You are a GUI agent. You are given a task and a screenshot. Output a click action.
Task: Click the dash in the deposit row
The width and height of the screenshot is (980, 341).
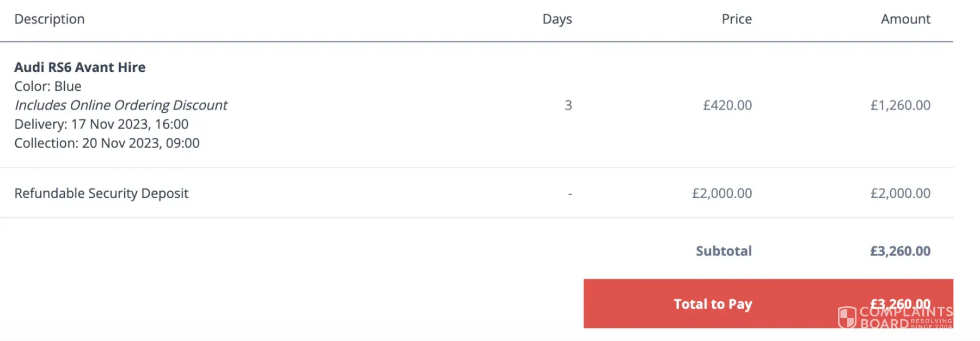pos(570,193)
